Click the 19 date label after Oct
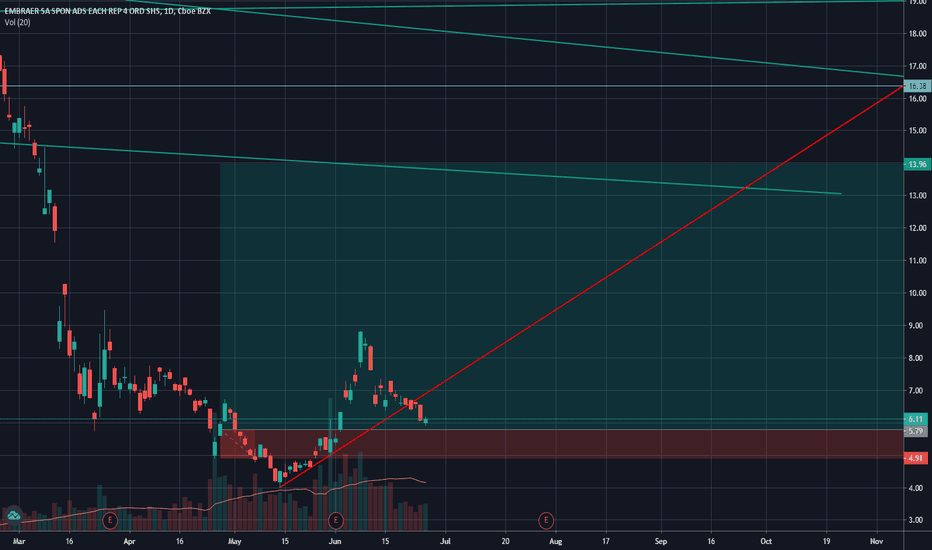The image size is (932, 550). [x=826, y=541]
